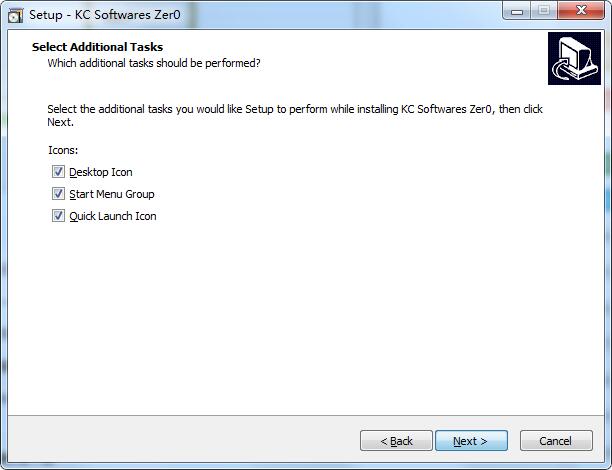Screen dimensions: 612x470
Task: Toggle the Start Menu Group checkbox
Action: coord(59,194)
